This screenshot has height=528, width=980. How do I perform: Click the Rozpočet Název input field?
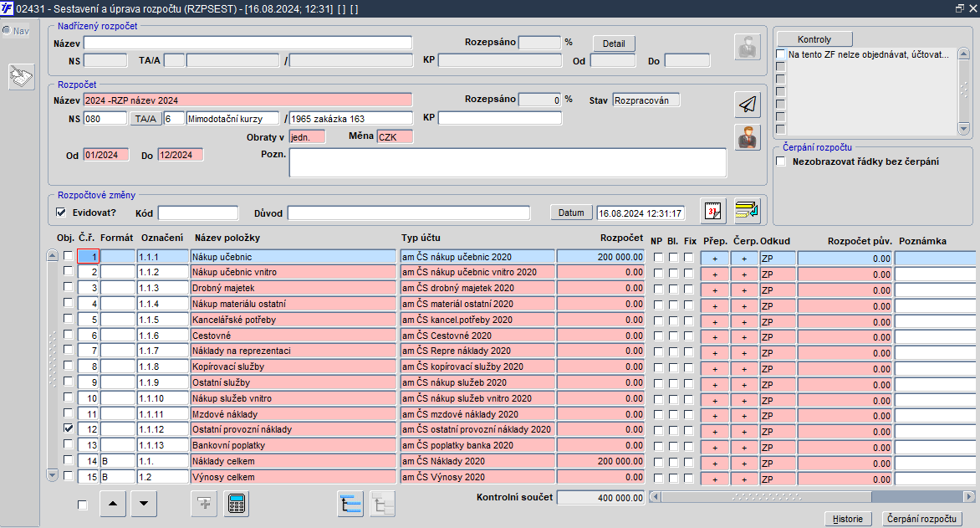click(x=248, y=100)
